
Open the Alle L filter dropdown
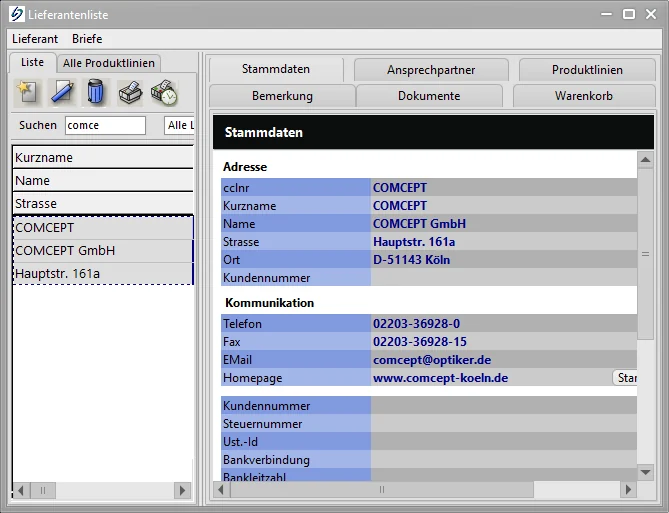tap(179, 125)
